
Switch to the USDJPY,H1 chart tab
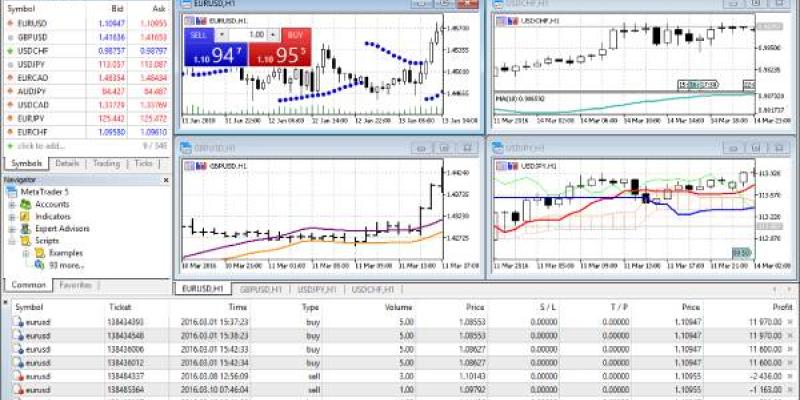click(317, 289)
